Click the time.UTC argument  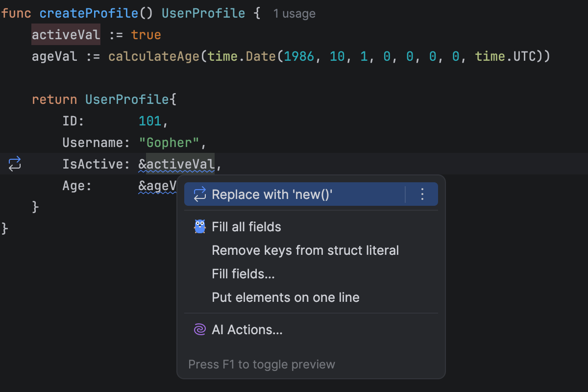click(x=506, y=56)
